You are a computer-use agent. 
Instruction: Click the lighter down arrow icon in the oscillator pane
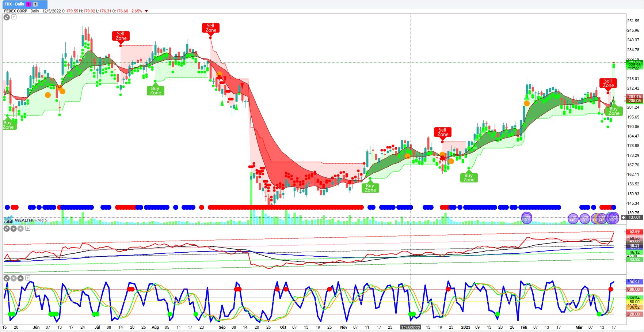coord(14,278)
